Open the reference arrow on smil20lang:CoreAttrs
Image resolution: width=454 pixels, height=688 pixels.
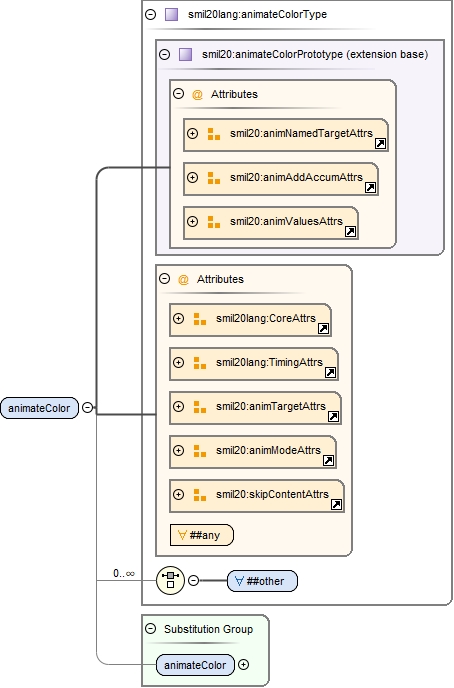pyautogui.click(x=323, y=328)
